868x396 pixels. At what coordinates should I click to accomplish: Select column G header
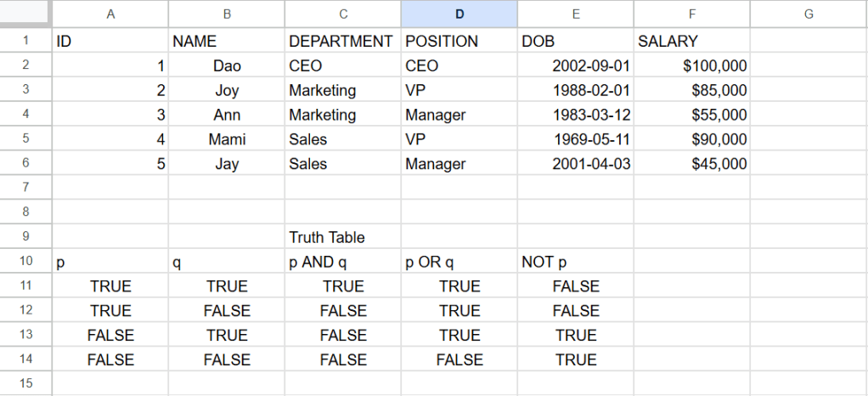[808, 14]
